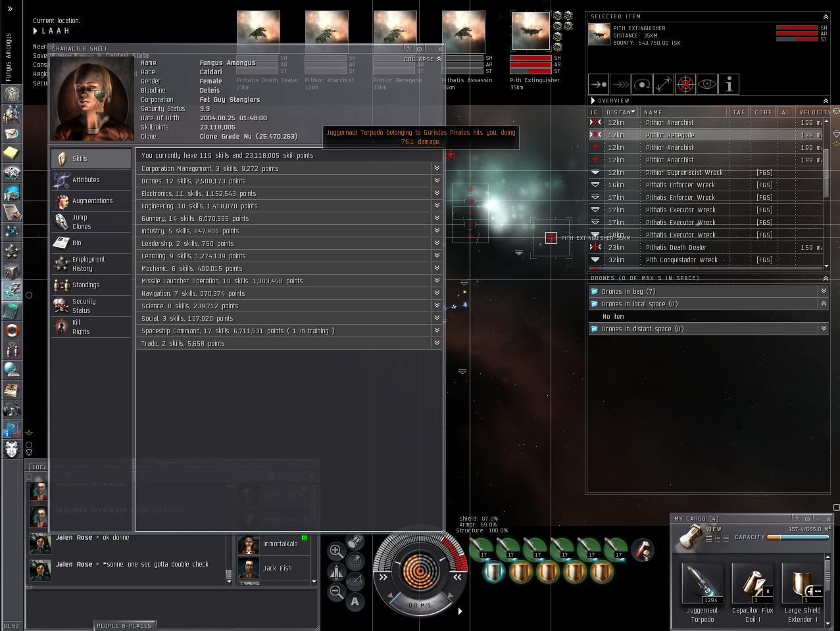Click the Capacitor Flux Coil I cargo item
Screen dimensions: 840x631
[753, 593]
